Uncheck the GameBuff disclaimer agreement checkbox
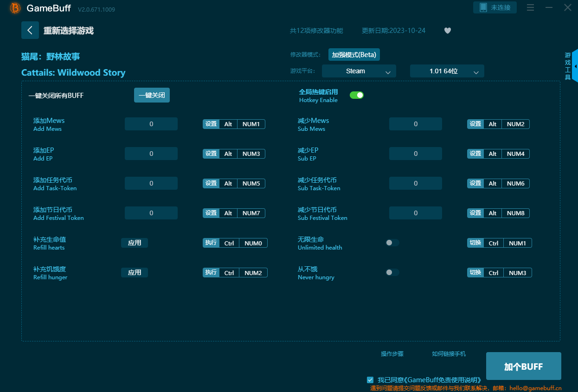578x392 pixels. (x=370, y=379)
